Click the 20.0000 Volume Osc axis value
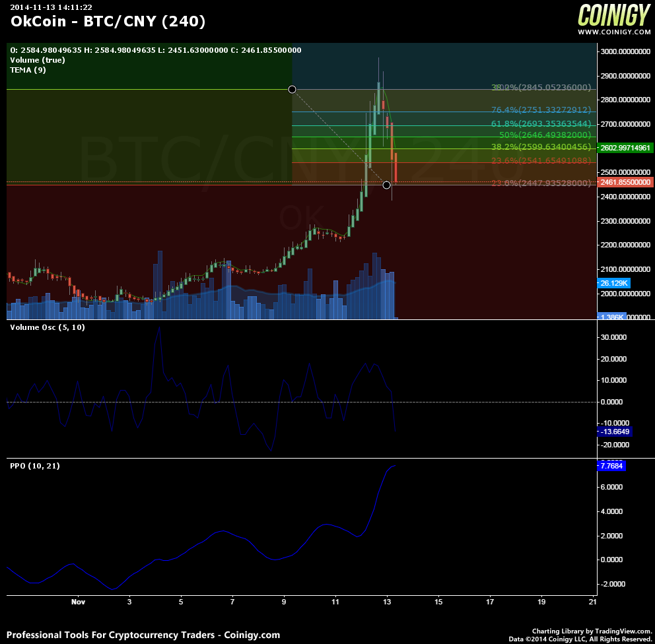Viewport: 655px width, 644px height. [x=613, y=359]
